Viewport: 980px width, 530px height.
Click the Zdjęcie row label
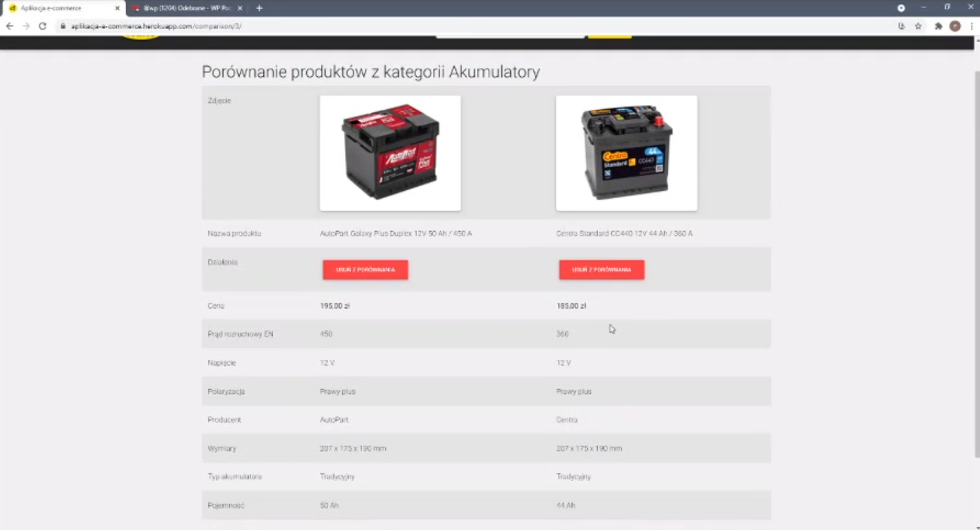[x=220, y=101]
